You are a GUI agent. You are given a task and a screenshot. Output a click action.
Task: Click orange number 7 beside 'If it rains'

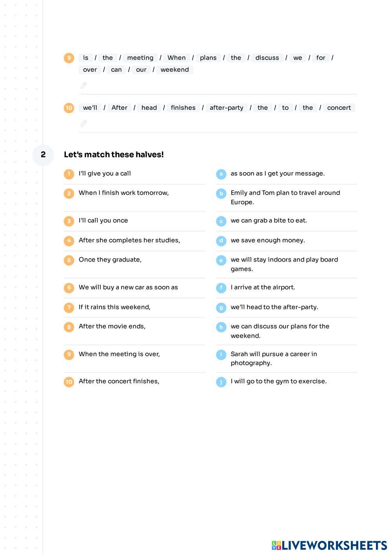(x=69, y=307)
